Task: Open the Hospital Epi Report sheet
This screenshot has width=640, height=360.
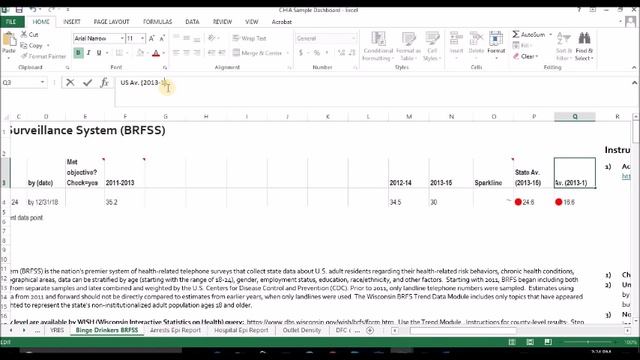Action: tap(241, 330)
